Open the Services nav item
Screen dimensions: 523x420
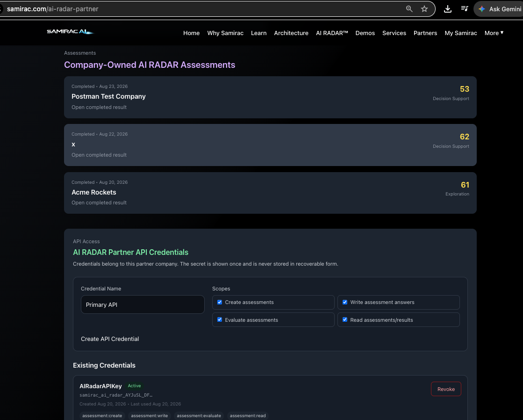pyautogui.click(x=394, y=33)
